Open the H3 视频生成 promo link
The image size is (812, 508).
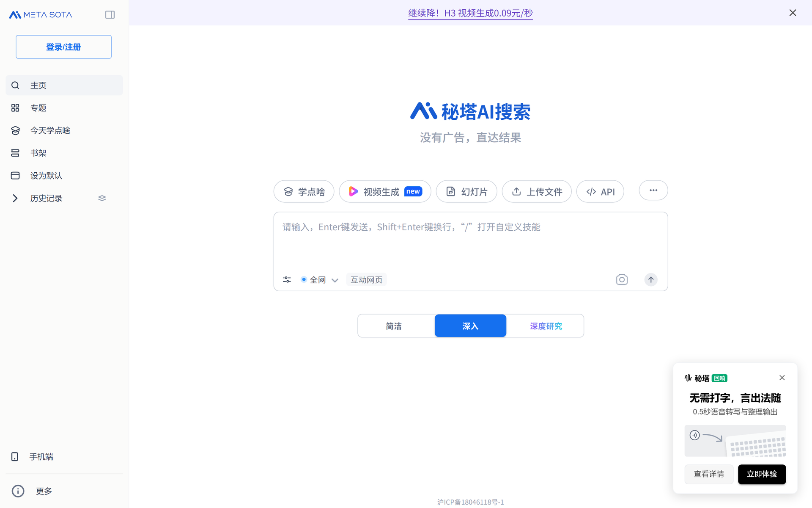coord(470,13)
